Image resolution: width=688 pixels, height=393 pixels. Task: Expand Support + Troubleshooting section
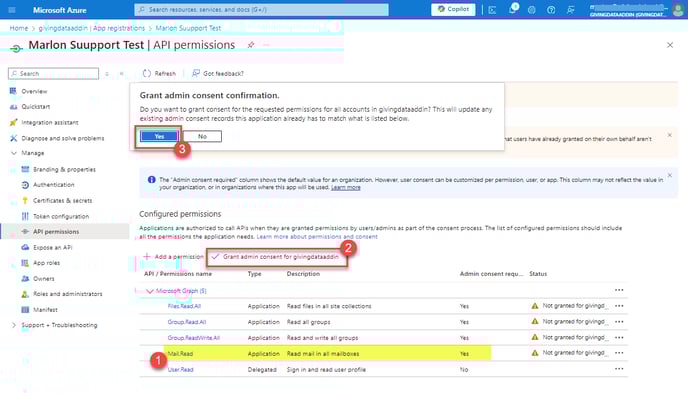tap(14, 325)
